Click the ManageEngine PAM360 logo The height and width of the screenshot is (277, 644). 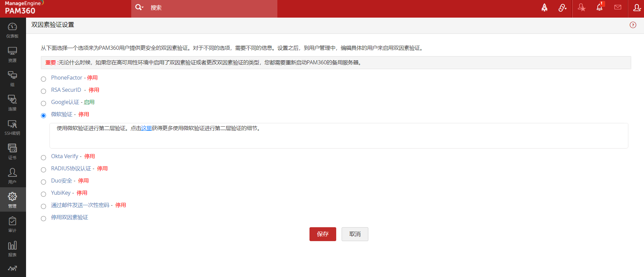click(x=24, y=8)
